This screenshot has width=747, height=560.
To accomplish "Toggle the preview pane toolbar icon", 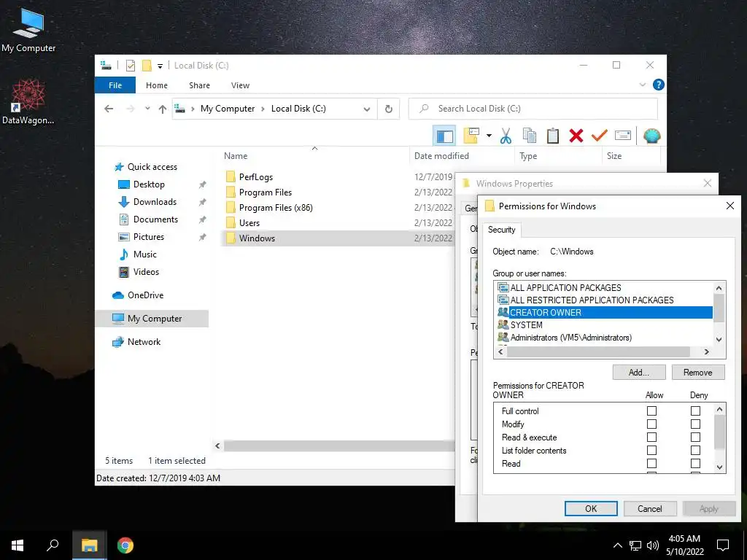I will (x=444, y=136).
